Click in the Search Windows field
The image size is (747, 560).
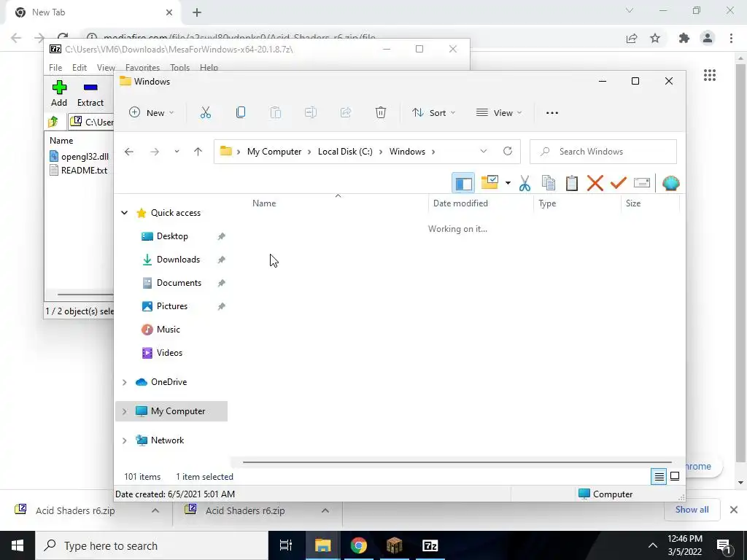point(603,152)
